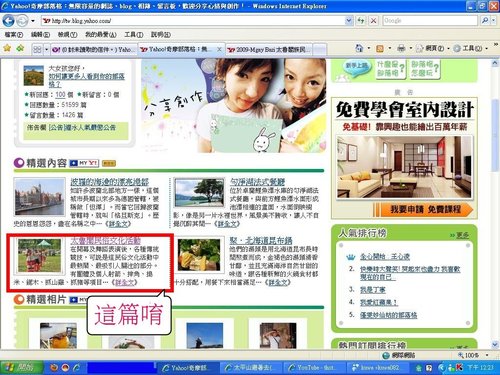Click Add to Favorites star-plus icon
This screenshot has width=500, height=375.
[20, 49]
